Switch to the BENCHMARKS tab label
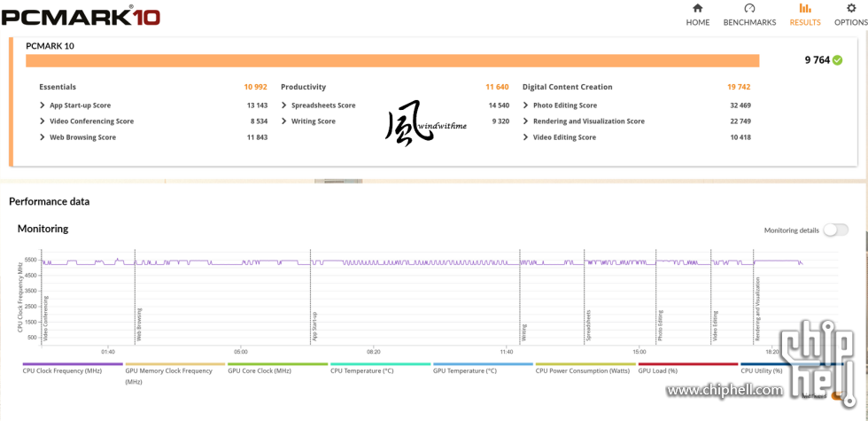The width and height of the screenshot is (868, 421). tap(749, 23)
